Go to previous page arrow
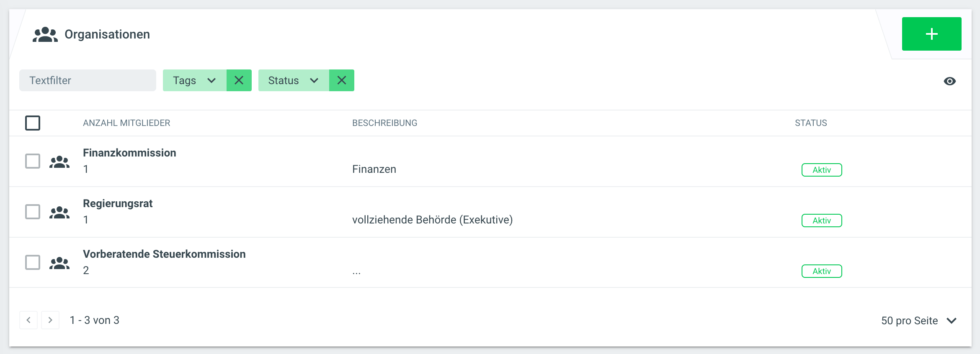This screenshot has height=354, width=980. 28,320
